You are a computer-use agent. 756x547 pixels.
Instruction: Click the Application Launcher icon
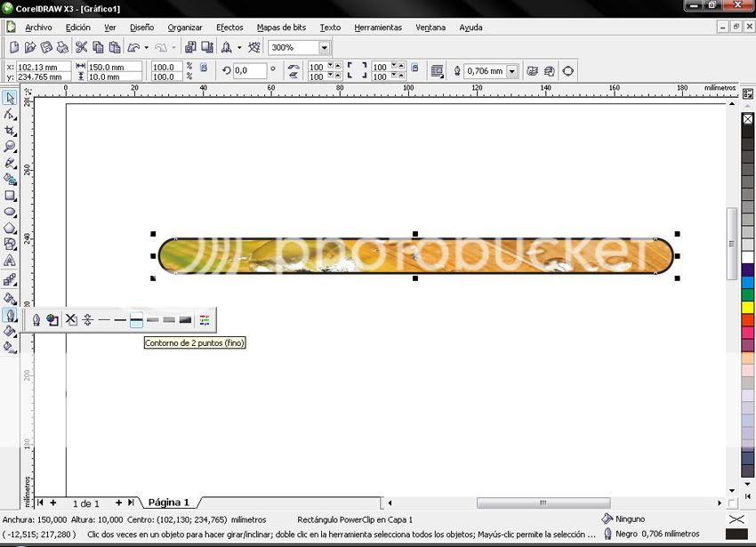pyautogui.click(x=226, y=47)
